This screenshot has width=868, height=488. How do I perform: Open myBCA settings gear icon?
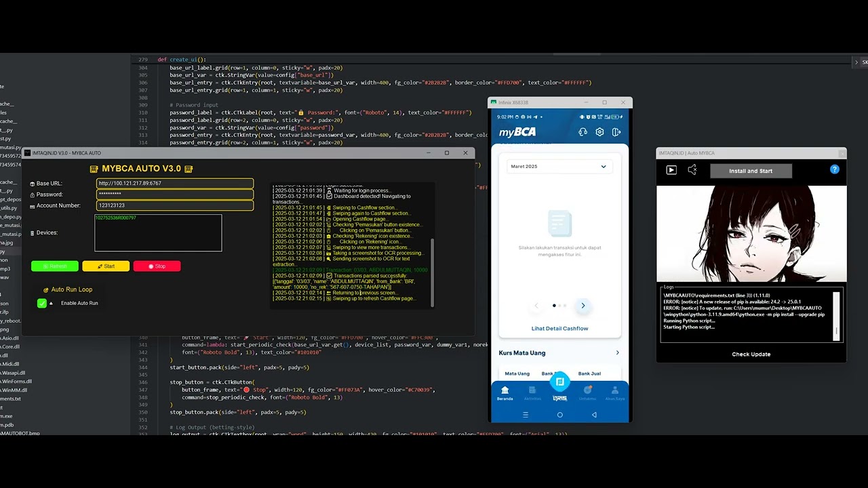(599, 132)
